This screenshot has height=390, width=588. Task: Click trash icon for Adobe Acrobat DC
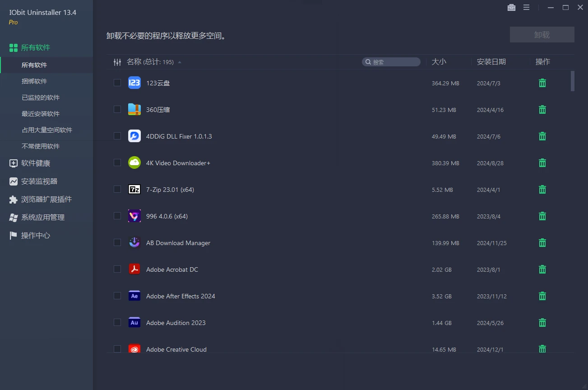click(x=542, y=269)
